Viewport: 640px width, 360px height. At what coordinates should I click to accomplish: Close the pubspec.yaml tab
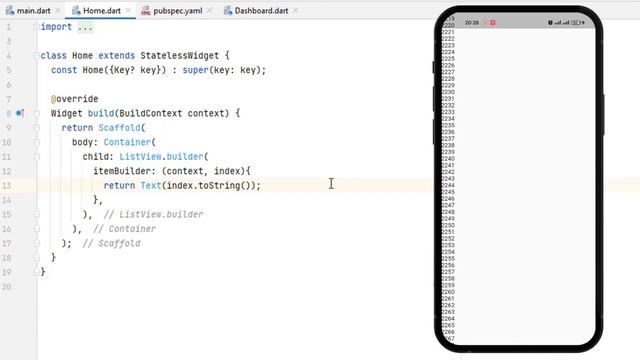209,11
